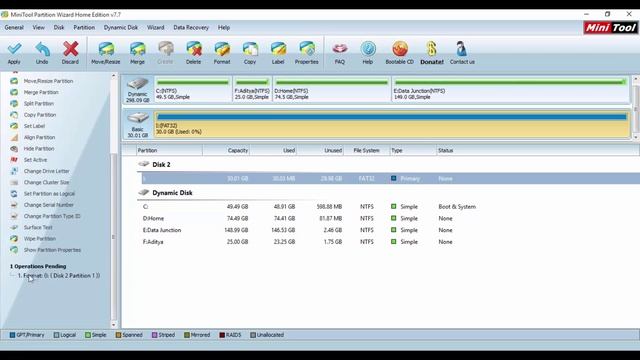The height and width of the screenshot is (360, 640).
Task: Click Set Active in sidebar
Action: click(35, 160)
